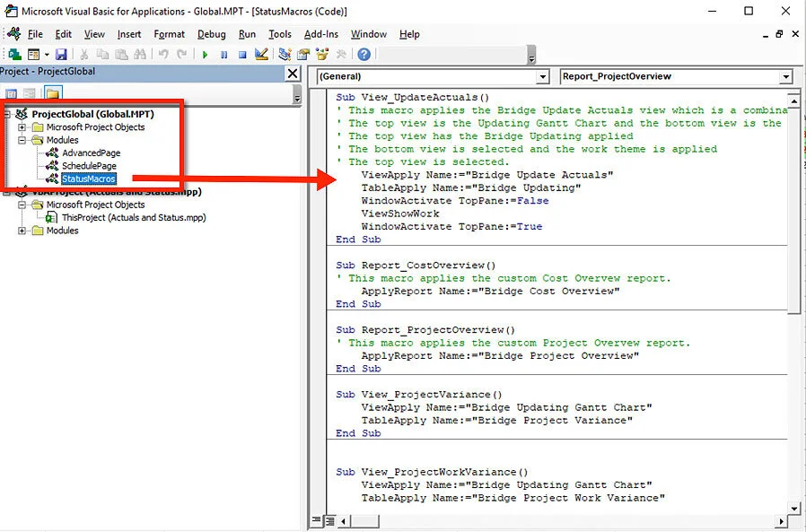Click the code window scroll down arrow
Image resolution: width=806 pixels, height=532 pixels.
tap(794, 508)
